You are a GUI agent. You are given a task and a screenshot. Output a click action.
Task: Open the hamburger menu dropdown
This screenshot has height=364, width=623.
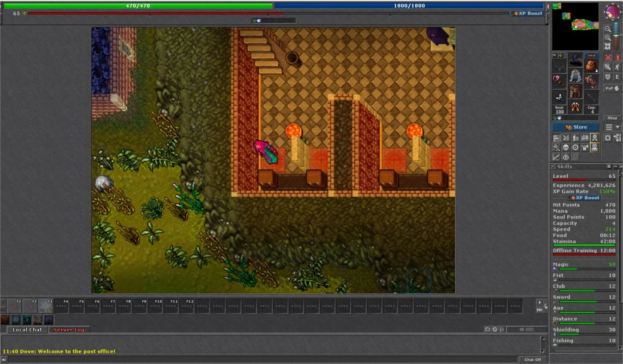click(612, 127)
